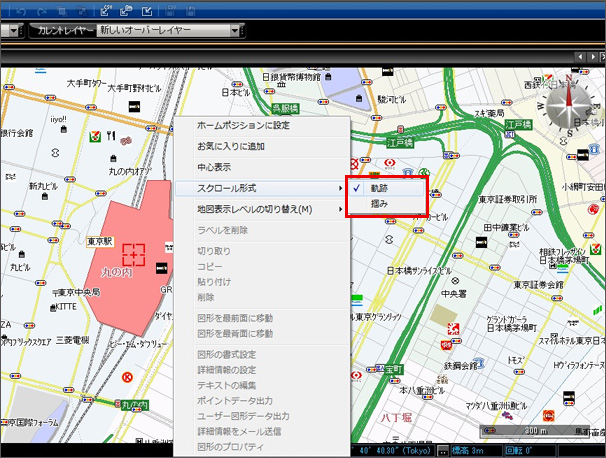Click the red 八丁堀 area label
Image resolution: width=606 pixels, height=458 pixels.
(396, 418)
